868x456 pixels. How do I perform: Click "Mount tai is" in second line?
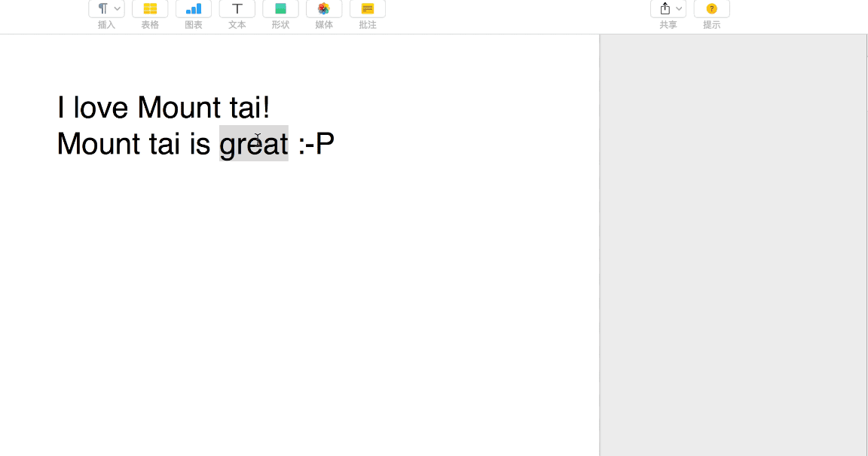[133, 143]
